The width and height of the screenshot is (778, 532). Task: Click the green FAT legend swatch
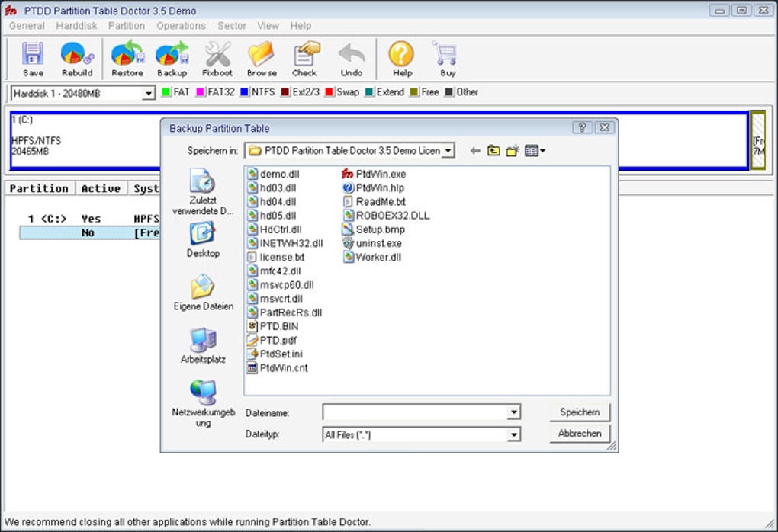click(166, 92)
